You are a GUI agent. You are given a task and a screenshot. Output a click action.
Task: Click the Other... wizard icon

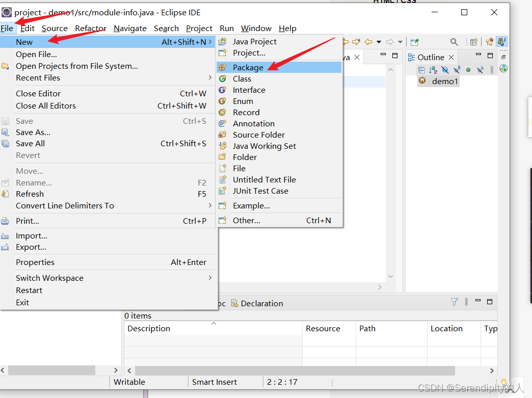[x=223, y=221]
